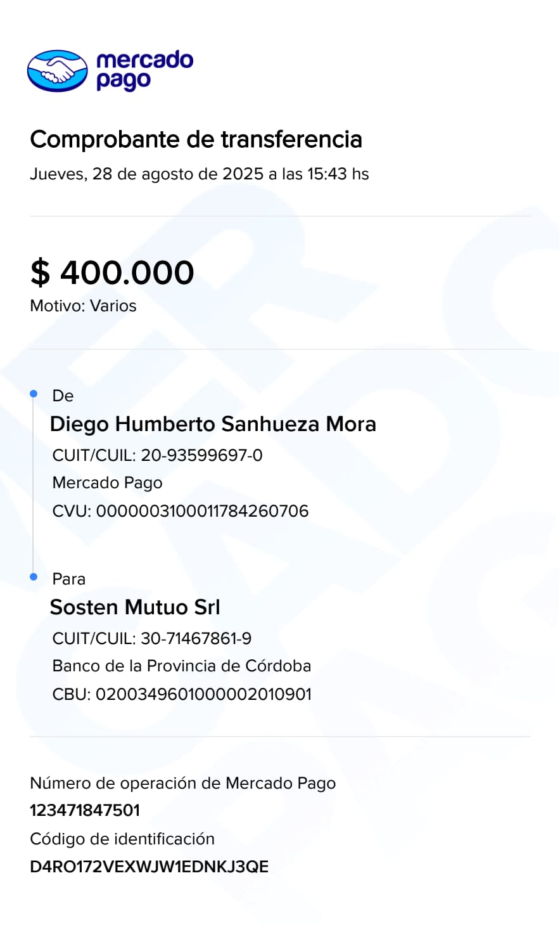Select the recipient CUIT/CUIL 30-71467861-9
560x930 pixels.
pos(196,638)
